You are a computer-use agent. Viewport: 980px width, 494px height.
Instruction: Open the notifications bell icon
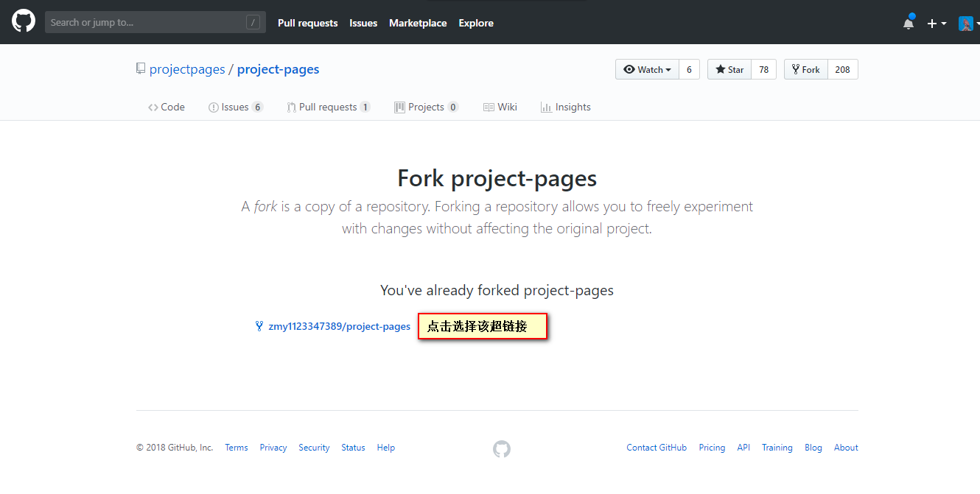[909, 24]
